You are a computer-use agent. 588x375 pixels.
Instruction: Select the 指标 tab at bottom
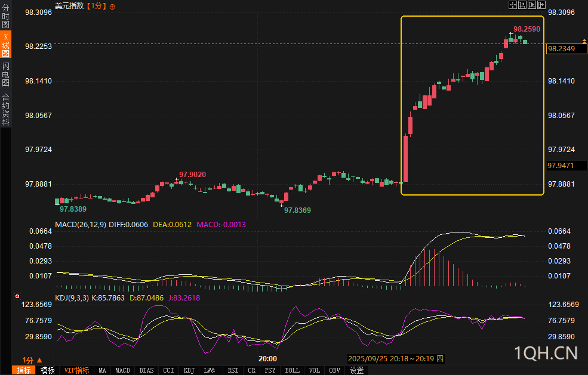coord(24,370)
